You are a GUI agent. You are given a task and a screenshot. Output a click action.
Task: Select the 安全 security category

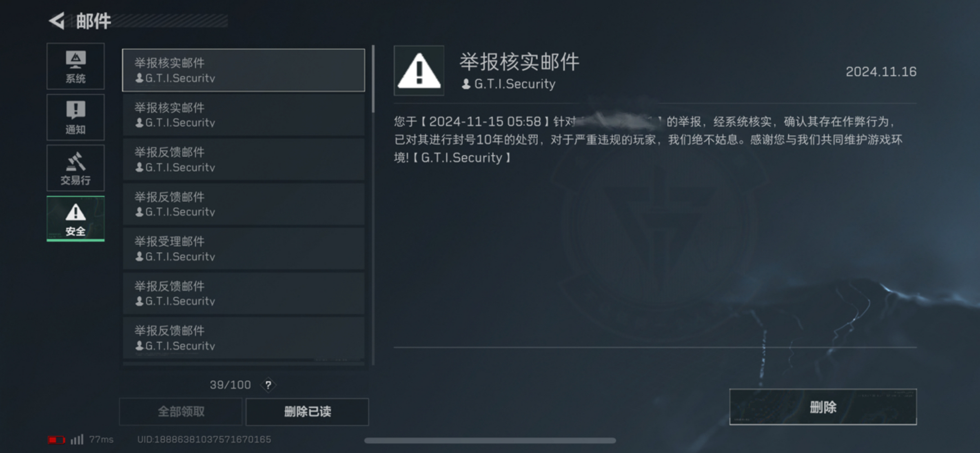(x=75, y=219)
